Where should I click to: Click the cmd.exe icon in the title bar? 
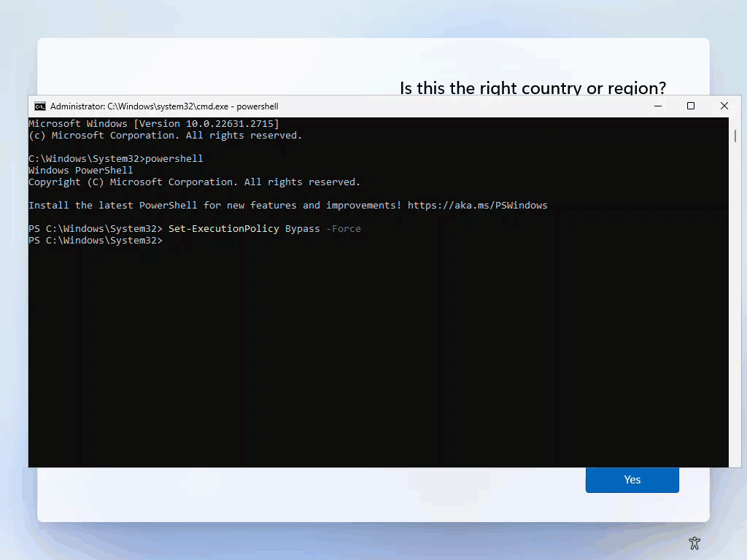pyautogui.click(x=39, y=106)
